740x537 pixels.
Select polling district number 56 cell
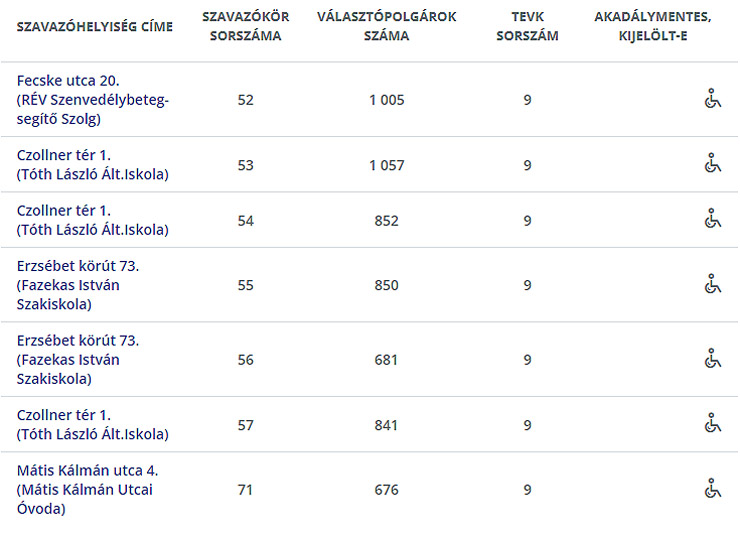coord(246,360)
